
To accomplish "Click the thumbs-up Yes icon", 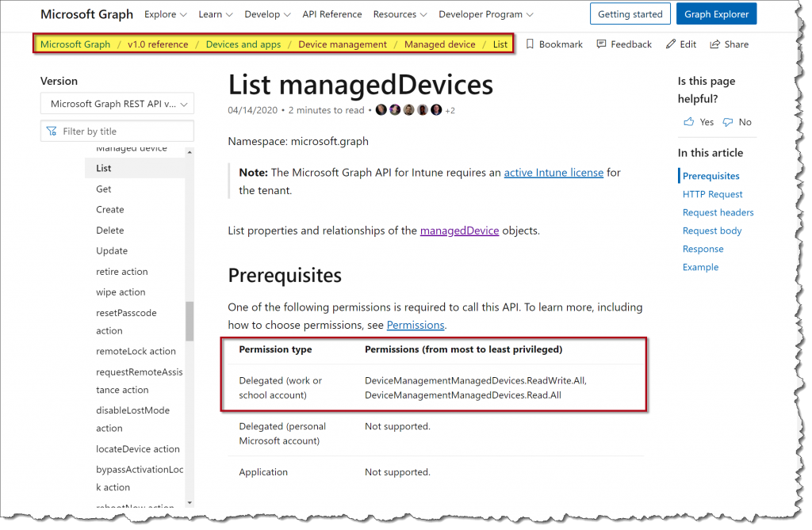I will (688, 122).
